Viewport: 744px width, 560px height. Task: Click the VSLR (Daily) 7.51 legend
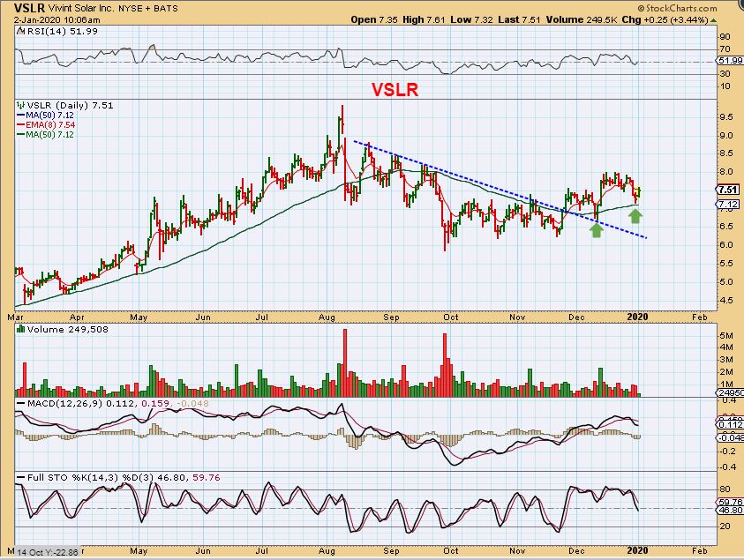click(x=71, y=105)
